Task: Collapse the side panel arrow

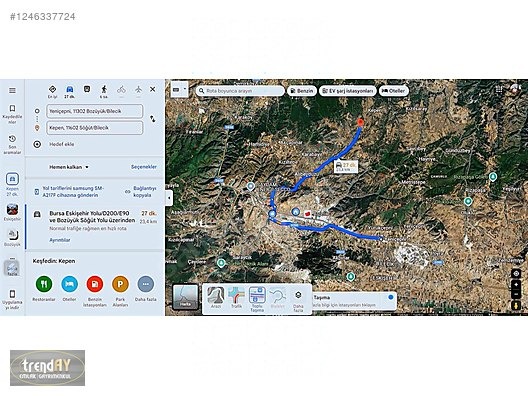Action: coord(169,198)
